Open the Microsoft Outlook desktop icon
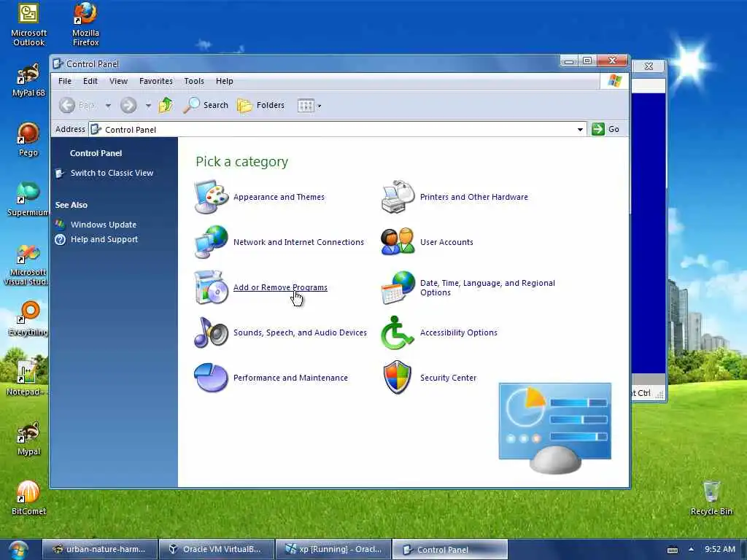The width and height of the screenshot is (747, 560). 28,26
